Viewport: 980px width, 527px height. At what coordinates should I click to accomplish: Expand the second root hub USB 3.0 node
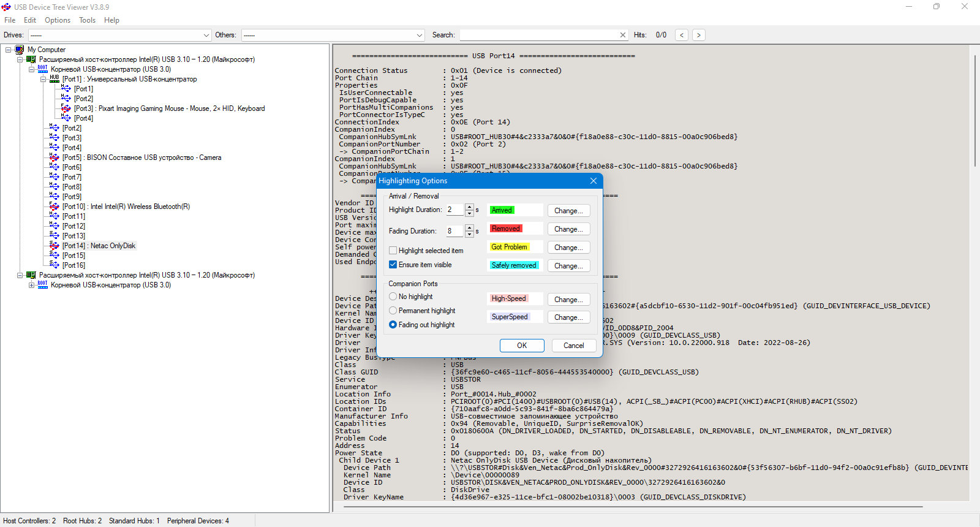(32, 285)
